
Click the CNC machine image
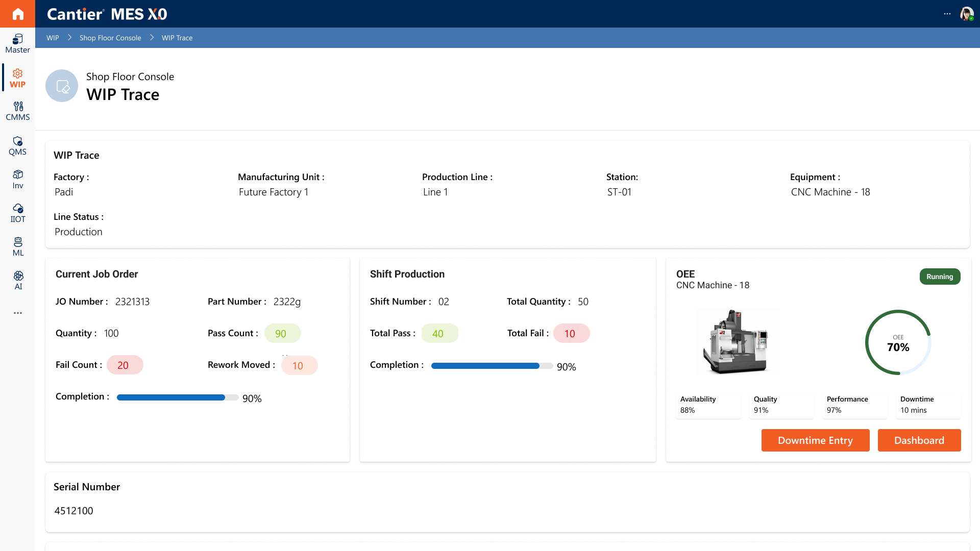[x=738, y=342]
